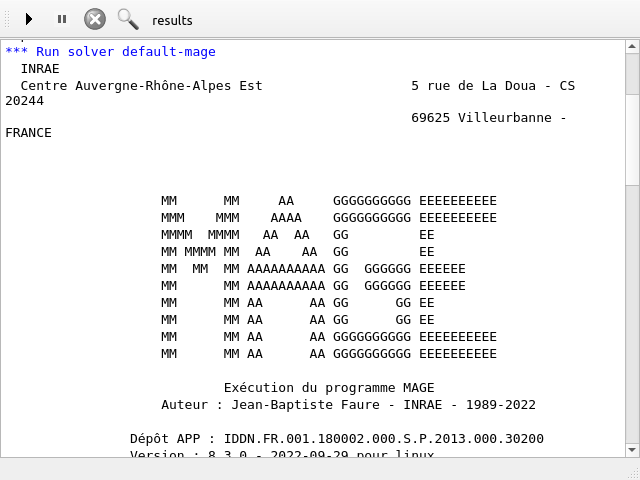Click the MAGE ASCII art banner
Screen dimensions: 640x480
tap(328, 277)
